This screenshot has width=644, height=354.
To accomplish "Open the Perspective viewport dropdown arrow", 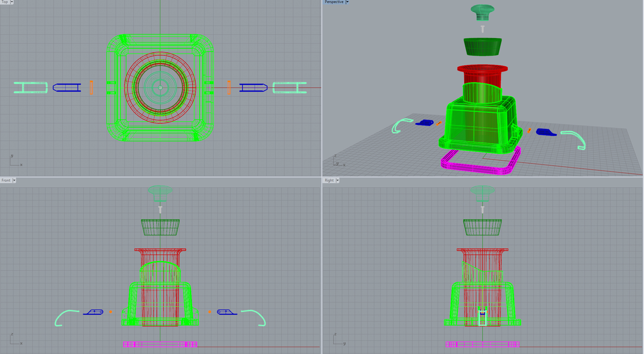I will point(347,2).
